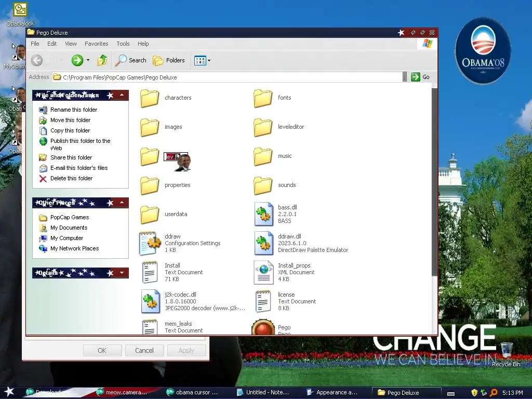Click the system tray shield icon

pos(474,393)
